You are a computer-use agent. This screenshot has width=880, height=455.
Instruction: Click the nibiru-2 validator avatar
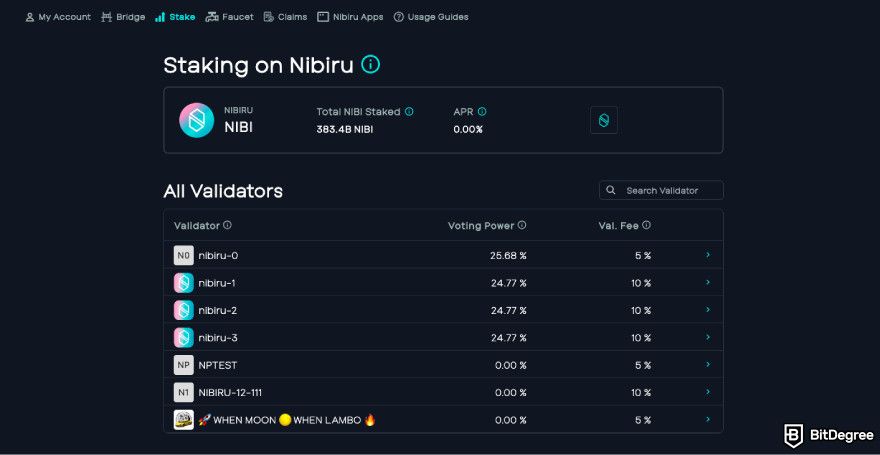pyautogui.click(x=184, y=310)
